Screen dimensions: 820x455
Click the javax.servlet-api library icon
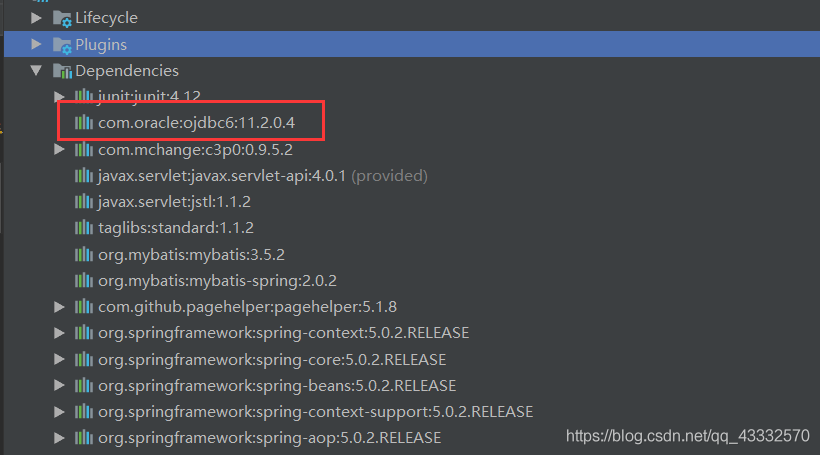[x=84, y=176]
